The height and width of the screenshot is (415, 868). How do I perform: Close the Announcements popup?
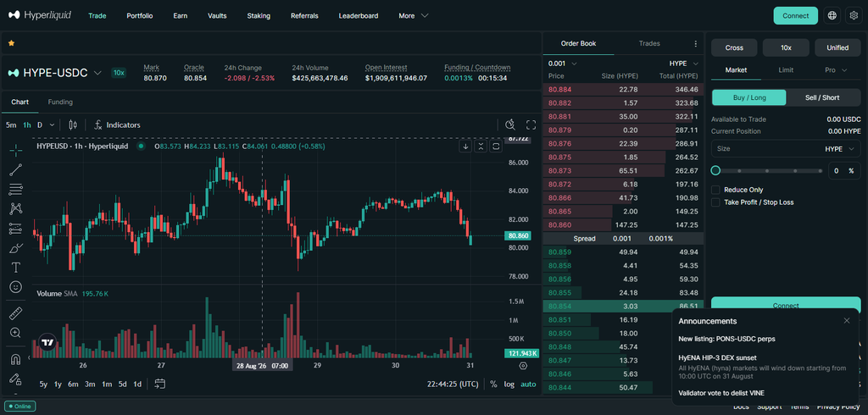847,320
